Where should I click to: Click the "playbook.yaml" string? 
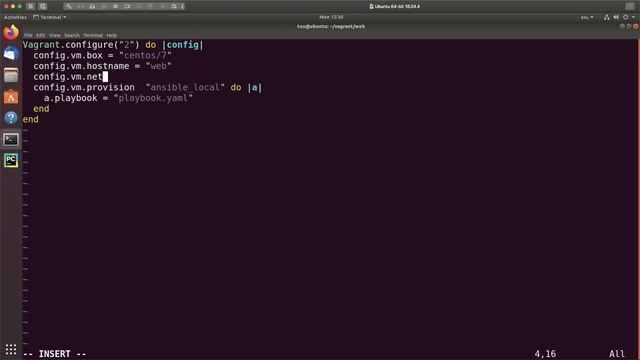pos(153,98)
